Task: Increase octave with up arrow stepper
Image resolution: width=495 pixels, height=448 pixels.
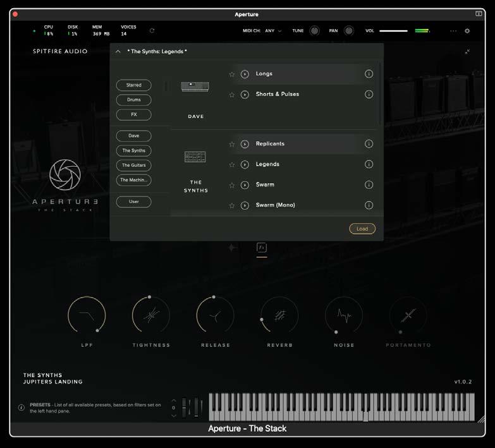Action: click(174, 401)
